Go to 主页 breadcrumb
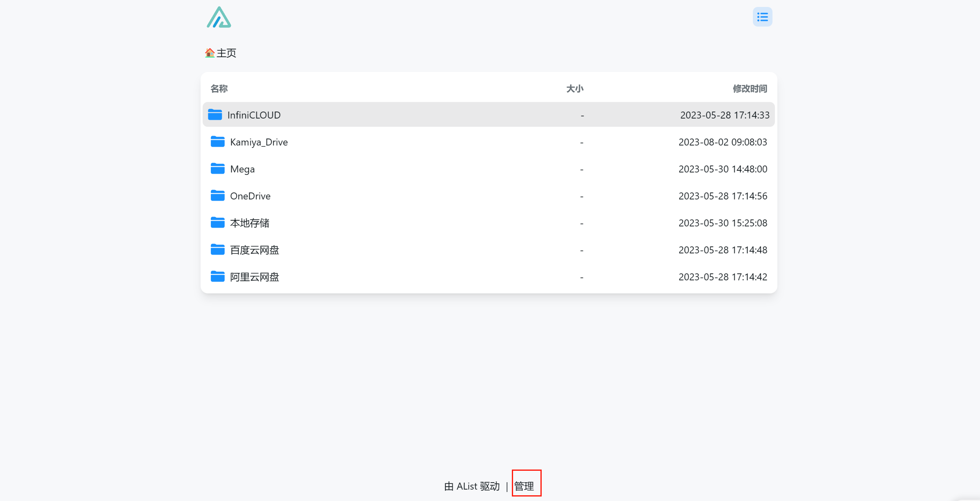The width and height of the screenshot is (980, 501). tap(226, 53)
